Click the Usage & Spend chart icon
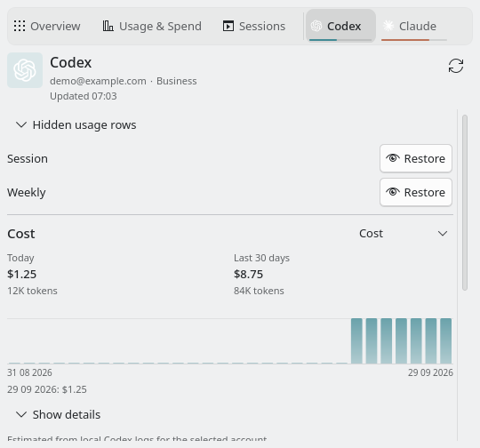 (x=108, y=26)
